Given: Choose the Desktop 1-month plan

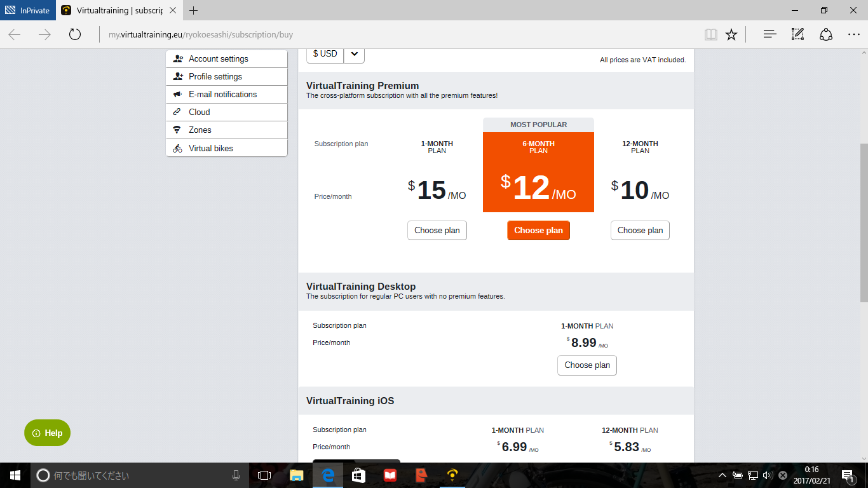Looking at the screenshot, I should coord(587,365).
